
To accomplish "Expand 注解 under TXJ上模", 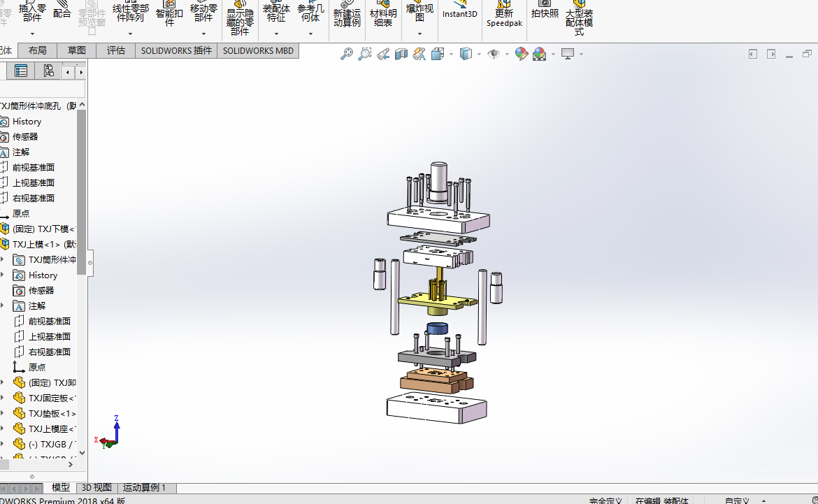I will [x=3, y=305].
